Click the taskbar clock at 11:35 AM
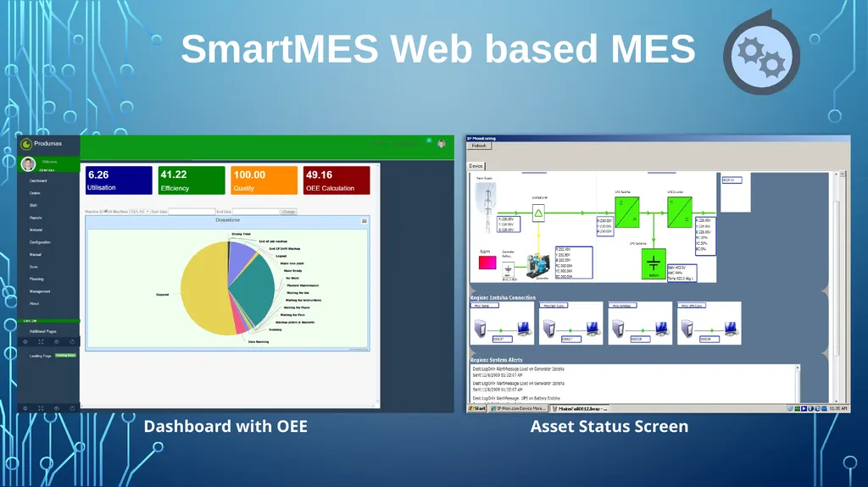The image size is (868, 487). (x=838, y=408)
